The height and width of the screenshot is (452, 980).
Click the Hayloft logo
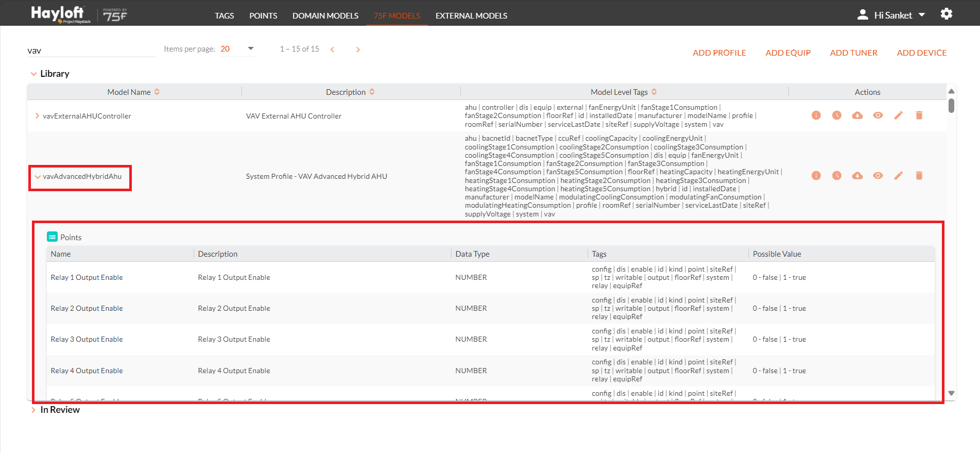pos(61,14)
